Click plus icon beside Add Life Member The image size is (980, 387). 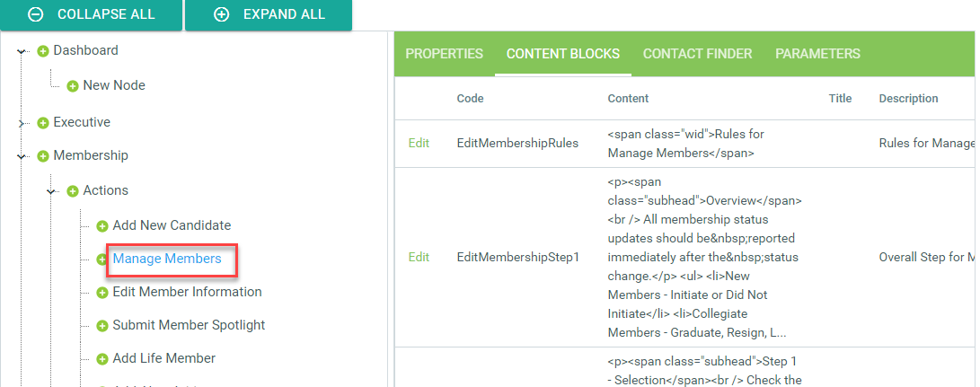[x=102, y=359]
